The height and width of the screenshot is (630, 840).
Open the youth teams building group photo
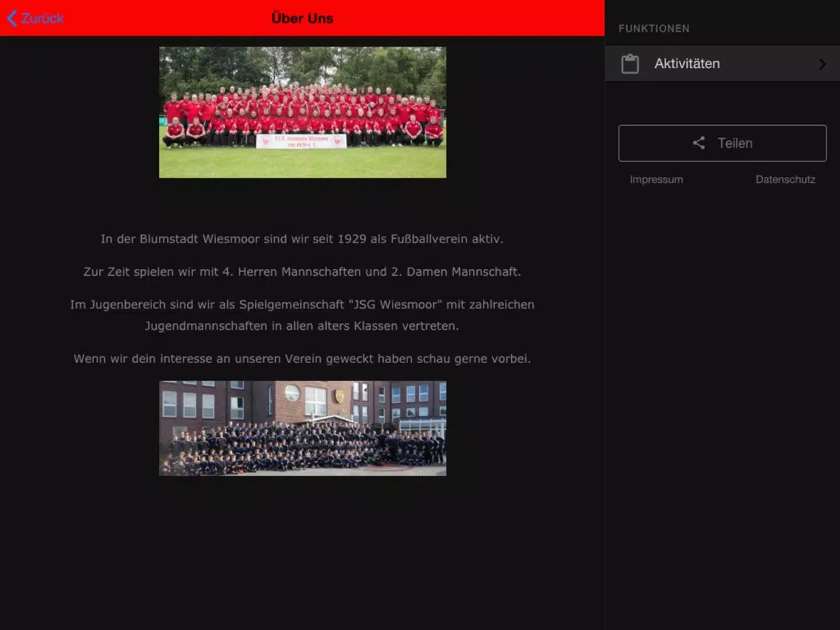point(302,428)
